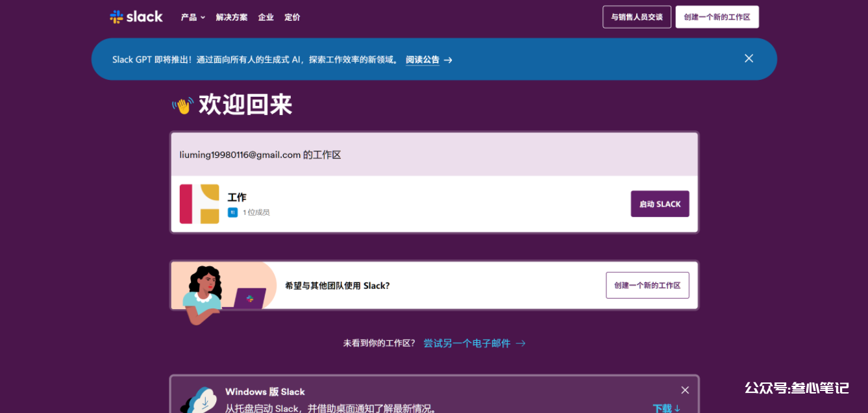
Task: Click the 下载 link for Windows Slack
Action: click(667, 408)
